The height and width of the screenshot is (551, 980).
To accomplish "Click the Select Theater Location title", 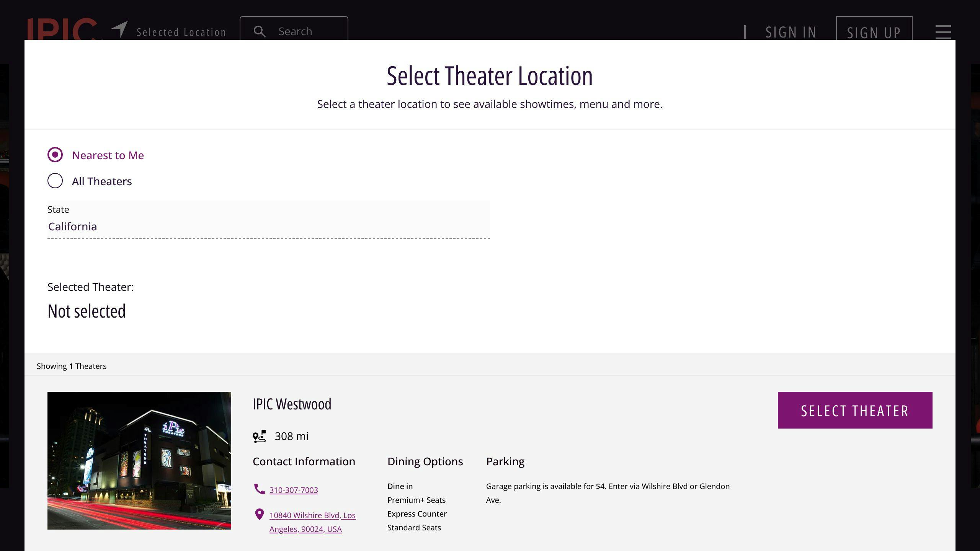I will click(x=490, y=76).
